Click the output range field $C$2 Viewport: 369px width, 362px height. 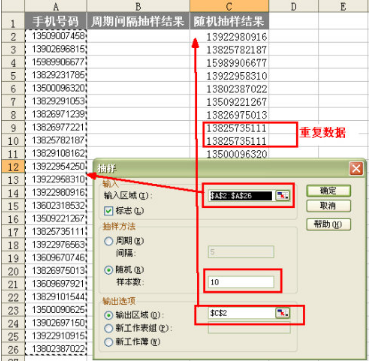pos(242,313)
